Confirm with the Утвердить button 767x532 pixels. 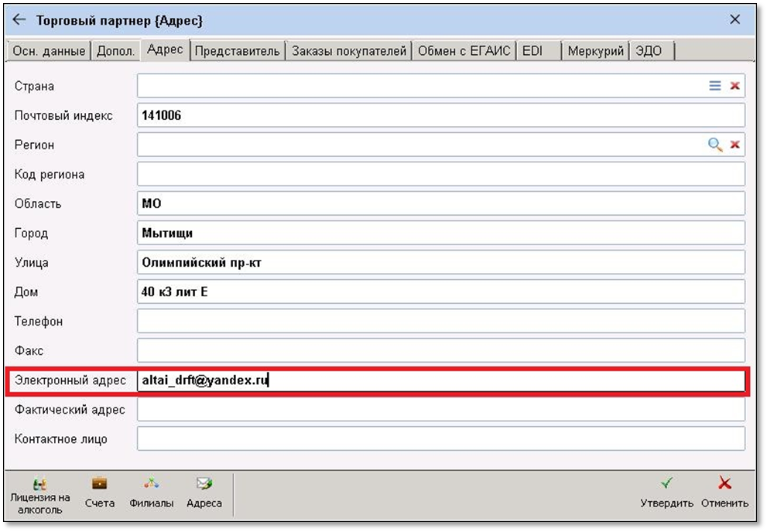[666, 493]
